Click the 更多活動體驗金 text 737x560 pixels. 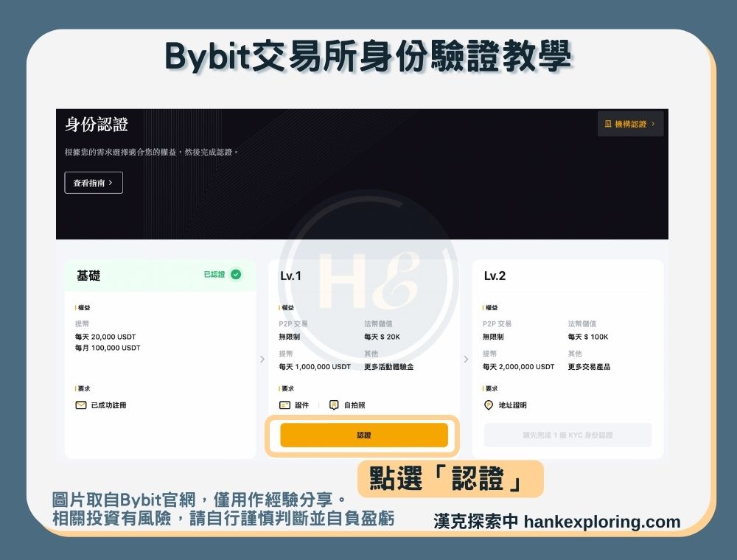(x=388, y=366)
